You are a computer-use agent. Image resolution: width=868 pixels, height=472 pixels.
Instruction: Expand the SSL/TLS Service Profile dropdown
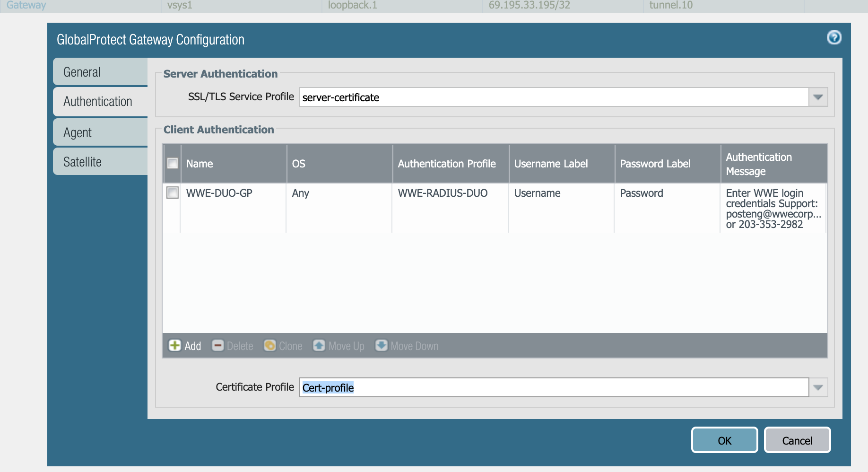tap(818, 97)
